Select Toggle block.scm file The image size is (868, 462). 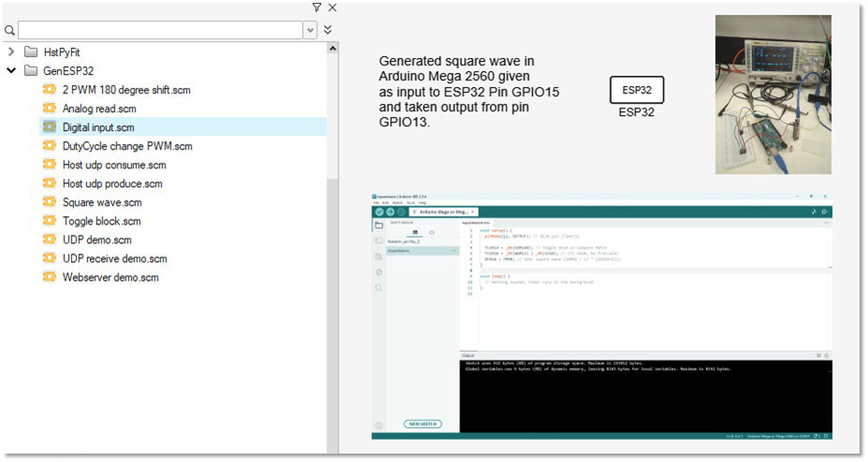[101, 221]
